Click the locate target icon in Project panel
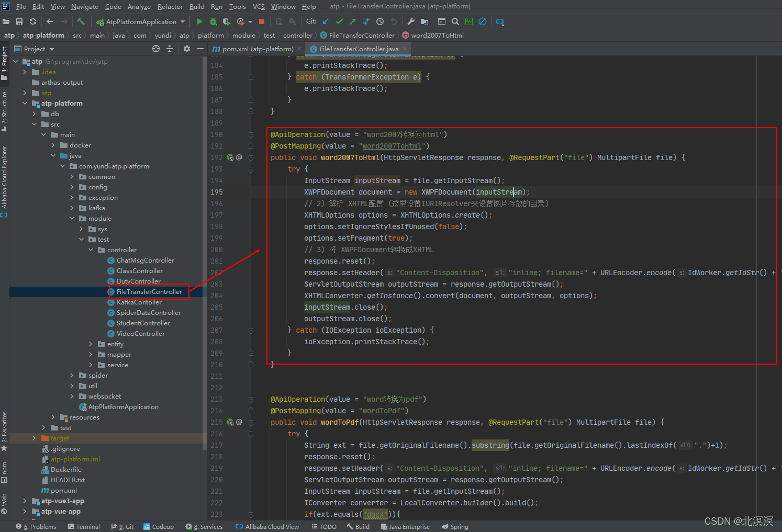This screenshot has width=782, height=532. tap(156, 49)
